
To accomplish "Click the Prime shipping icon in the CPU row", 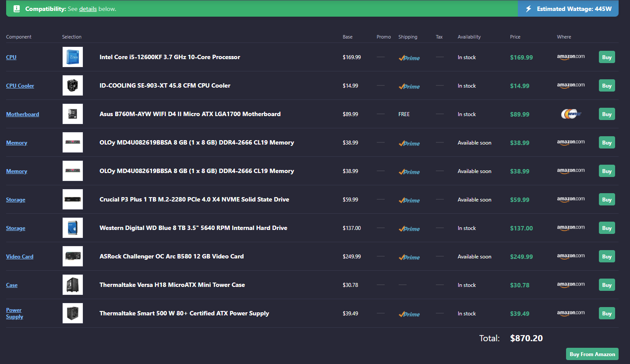I will (409, 58).
